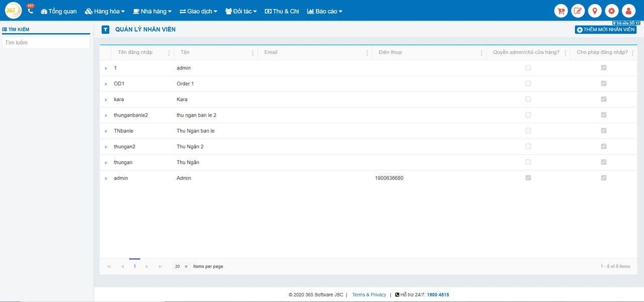Open the user account icon
Screen dimensions: 644x302
[628, 11]
